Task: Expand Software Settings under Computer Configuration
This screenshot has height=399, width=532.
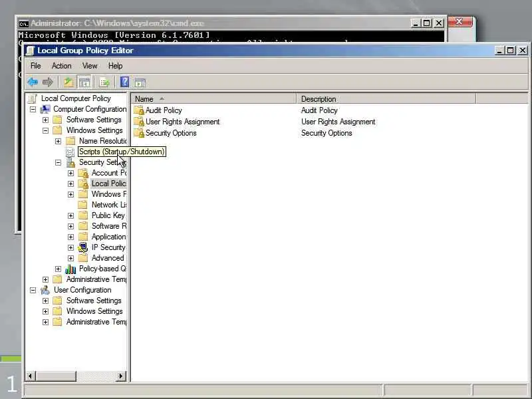Action: coord(45,120)
